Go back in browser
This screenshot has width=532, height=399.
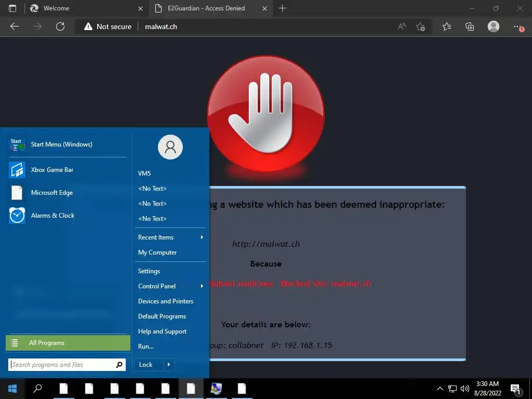pyautogui.click(x=14, y=26)
